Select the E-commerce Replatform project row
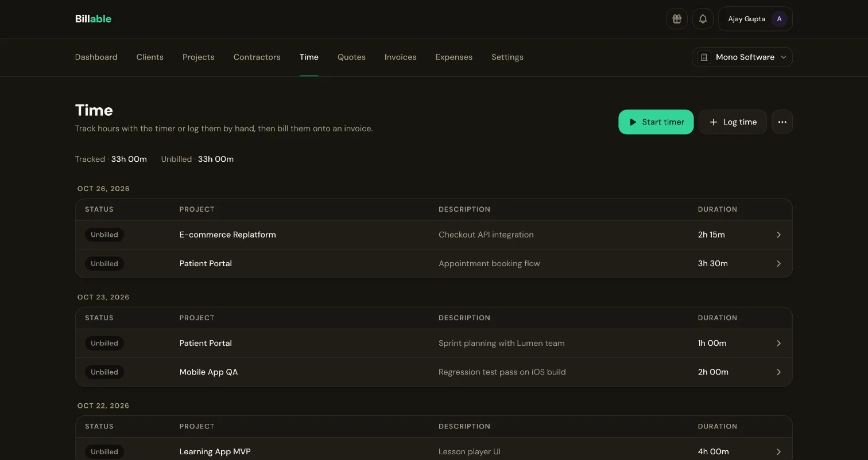This screenshot has width=868, height=460. [434, 235]
